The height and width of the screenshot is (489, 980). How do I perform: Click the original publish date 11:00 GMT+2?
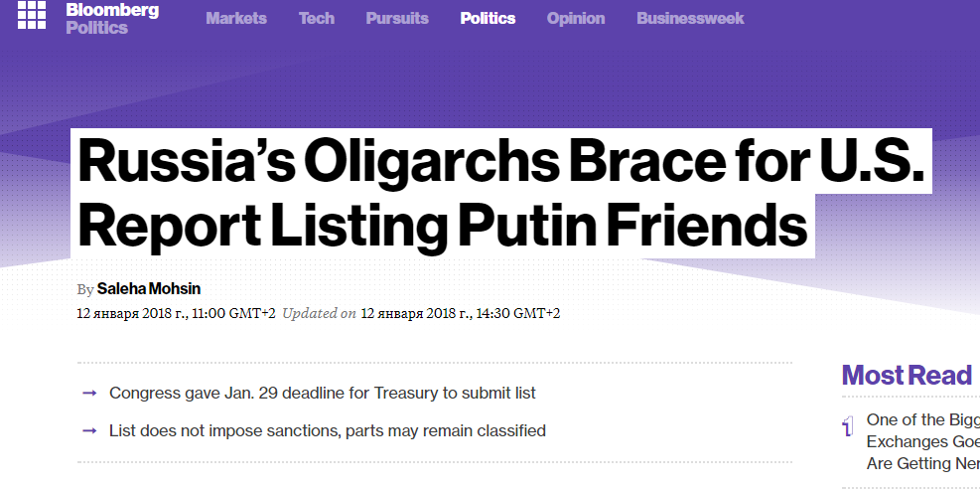177,313
